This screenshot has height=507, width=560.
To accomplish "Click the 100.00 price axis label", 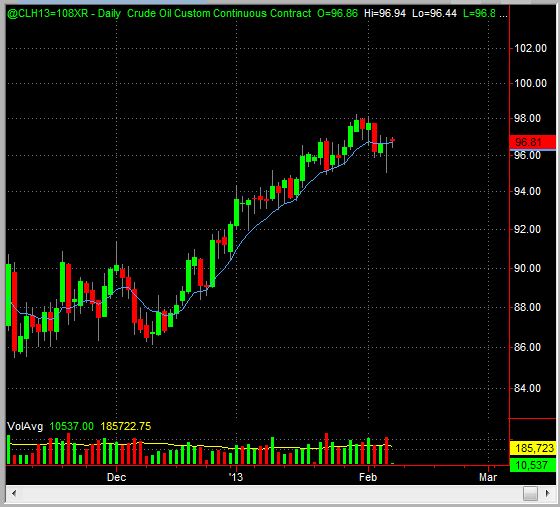I will click(530, 83).
